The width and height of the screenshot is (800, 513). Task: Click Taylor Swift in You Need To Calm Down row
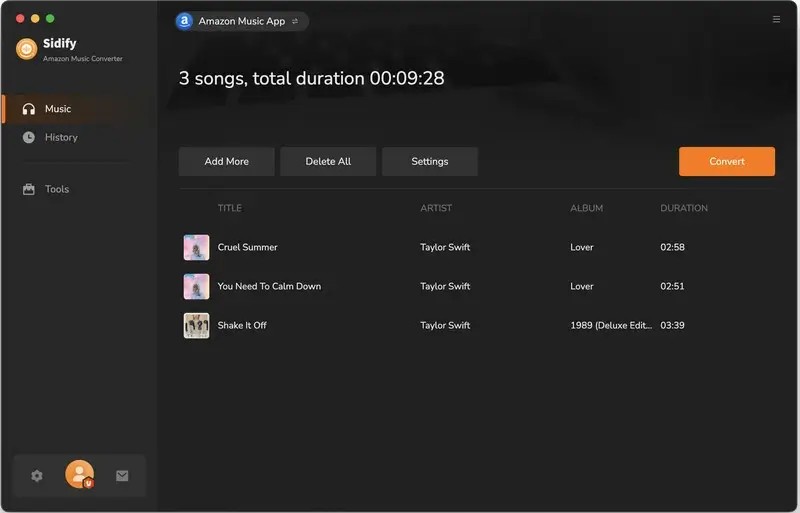coord(445,286)
